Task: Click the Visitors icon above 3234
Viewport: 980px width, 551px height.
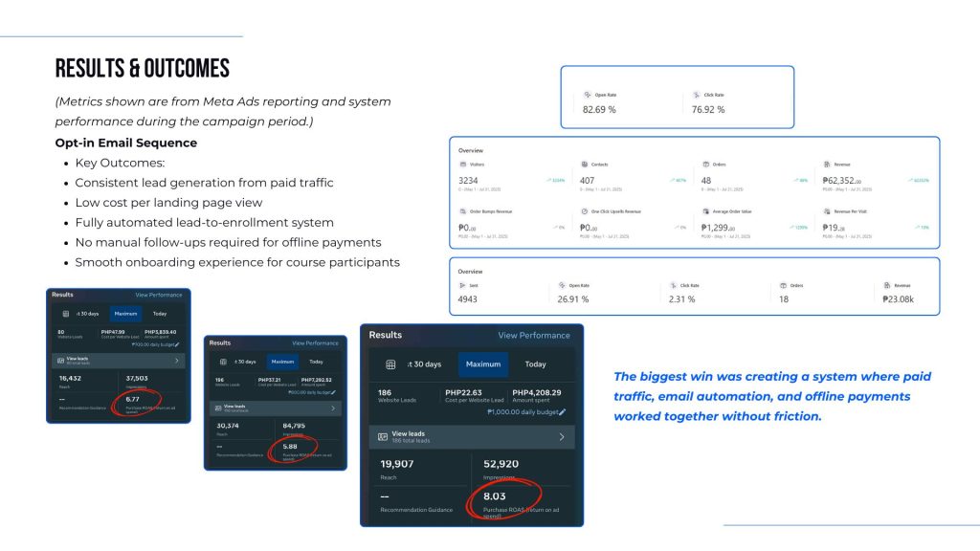Action: 463,165
